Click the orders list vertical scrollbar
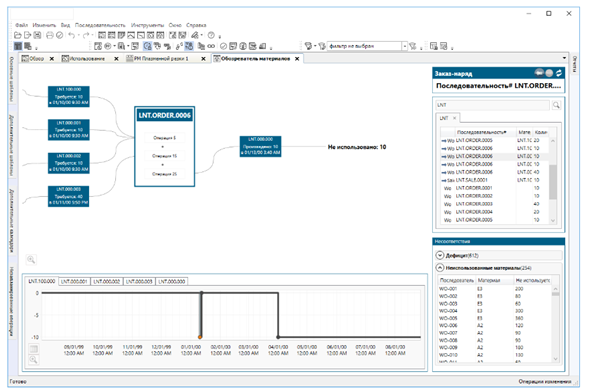Viewport: 596px width, 392px height. pyautogui.click(x=553, y=181)
